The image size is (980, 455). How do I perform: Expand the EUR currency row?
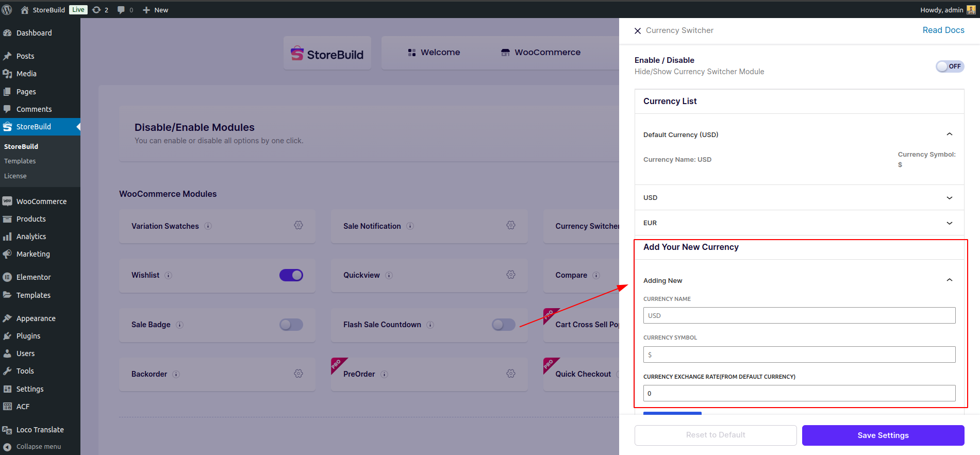(799, 223)
